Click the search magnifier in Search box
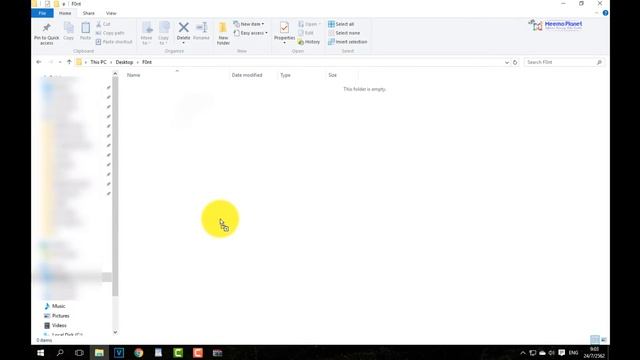640x360 pixels. (599, 62)
